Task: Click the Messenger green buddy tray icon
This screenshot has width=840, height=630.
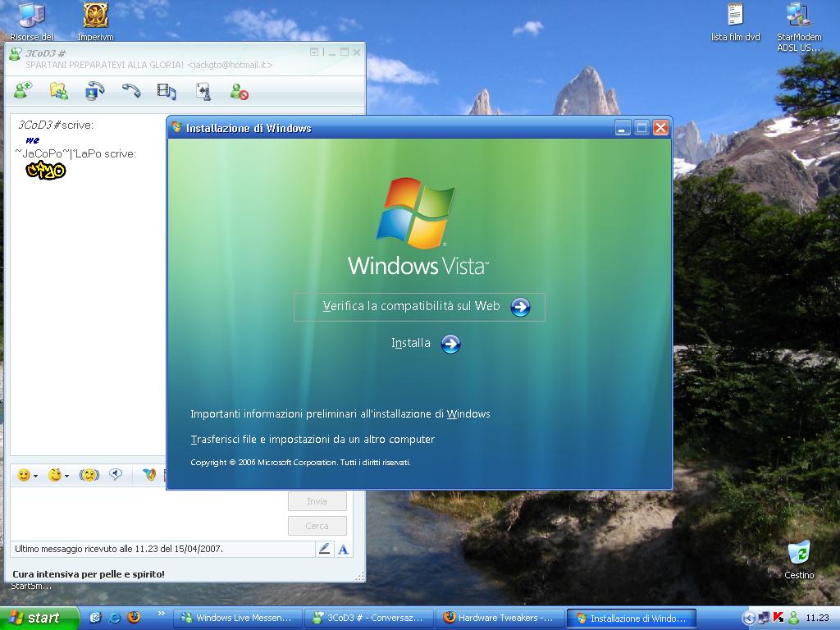Action: [794, 619]
